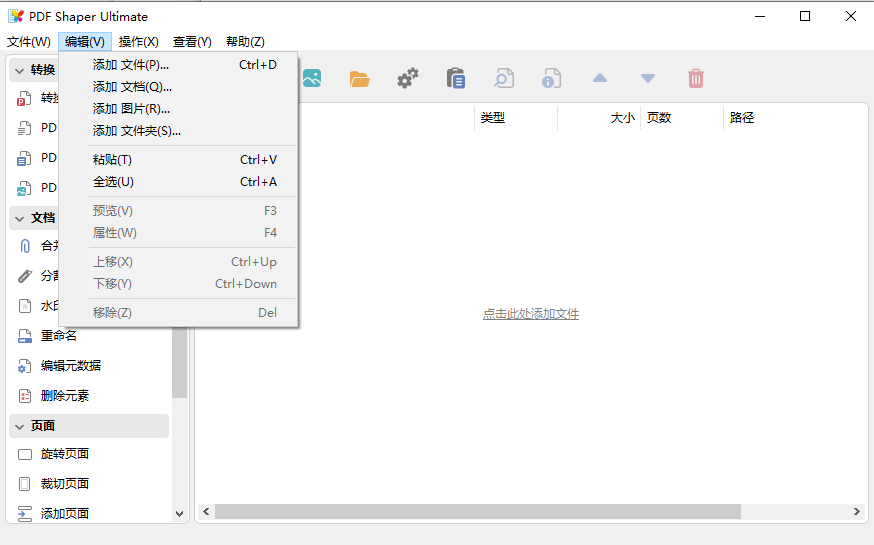
Task: Click the 旋转页面 sidebar icon
Action: click(25, 454)
